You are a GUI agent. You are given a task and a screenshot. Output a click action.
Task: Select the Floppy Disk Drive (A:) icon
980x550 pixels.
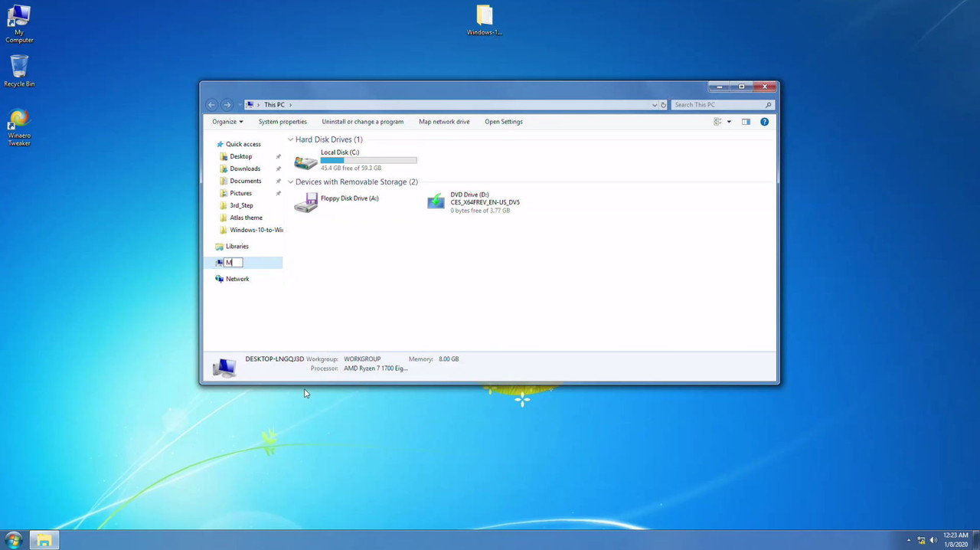[x=305, y=203]
